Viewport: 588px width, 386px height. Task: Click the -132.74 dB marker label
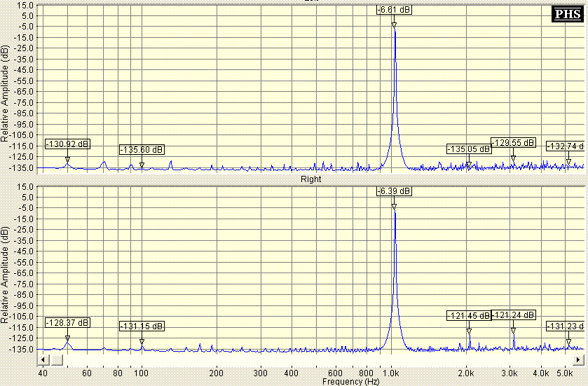[x=565, y=146]
